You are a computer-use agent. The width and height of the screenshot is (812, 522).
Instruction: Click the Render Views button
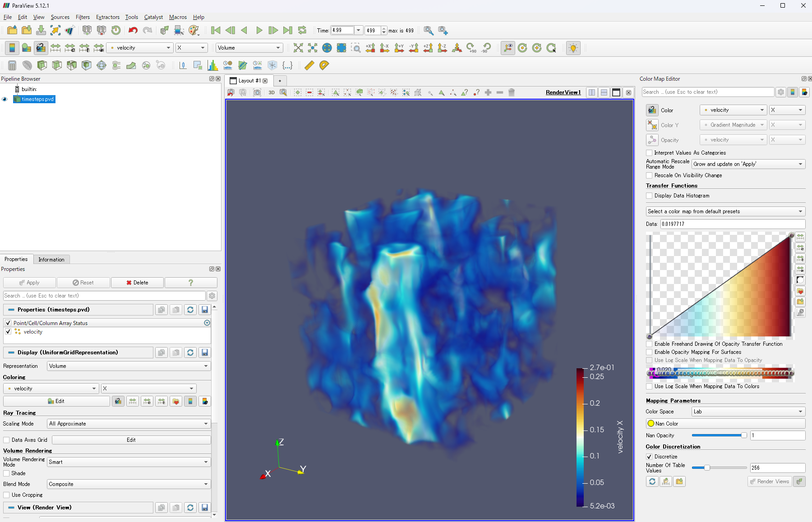pos(770,481)
